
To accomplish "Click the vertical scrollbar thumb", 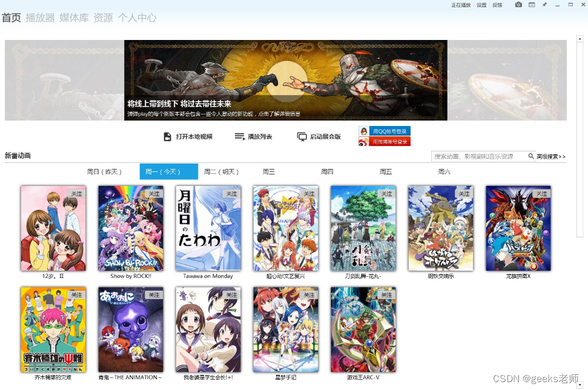I will tap(580, 139).
